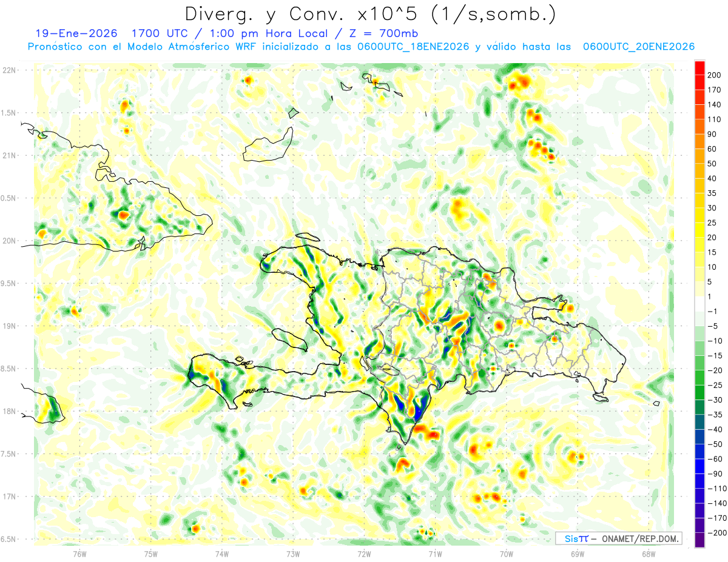Click the longitude label '70W'
This screenshot has height=562, width=728.
(507, 554)
